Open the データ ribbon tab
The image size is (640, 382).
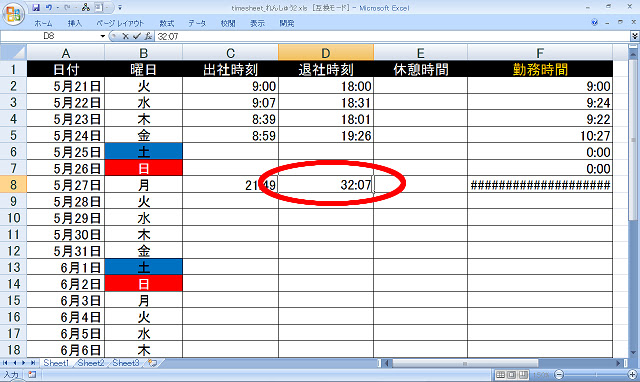click(197, 24)
